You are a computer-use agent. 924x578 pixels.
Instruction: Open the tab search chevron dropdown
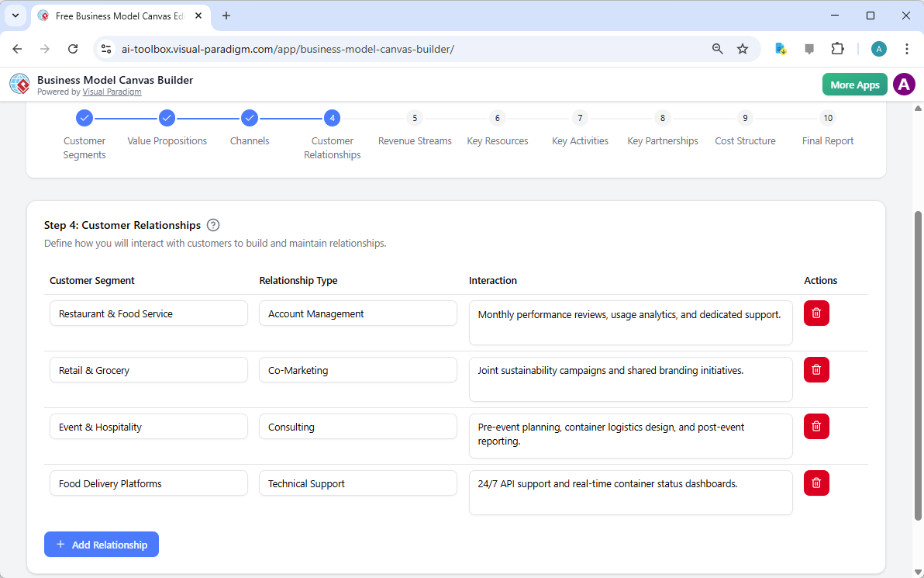[15, 16]
